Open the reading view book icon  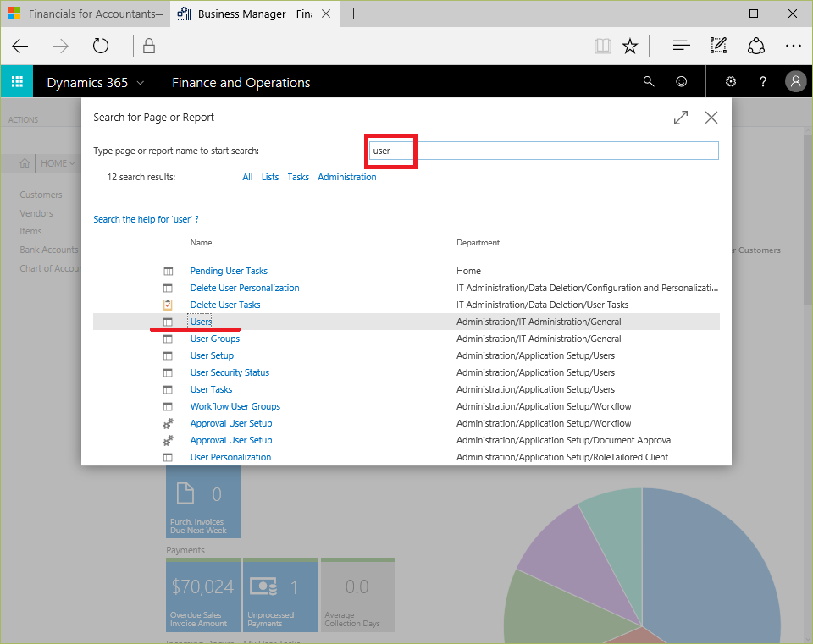(602, 46)
